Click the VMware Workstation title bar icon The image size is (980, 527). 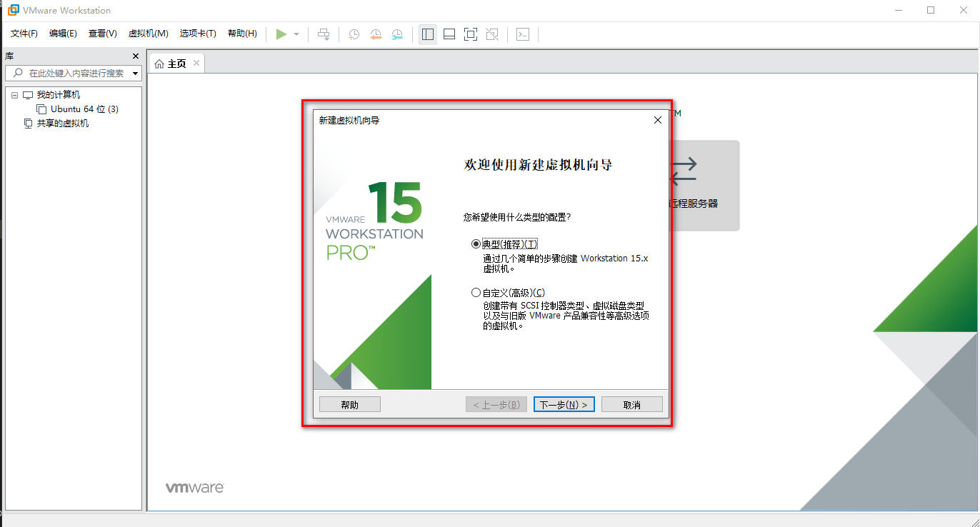tap(13, 10)
